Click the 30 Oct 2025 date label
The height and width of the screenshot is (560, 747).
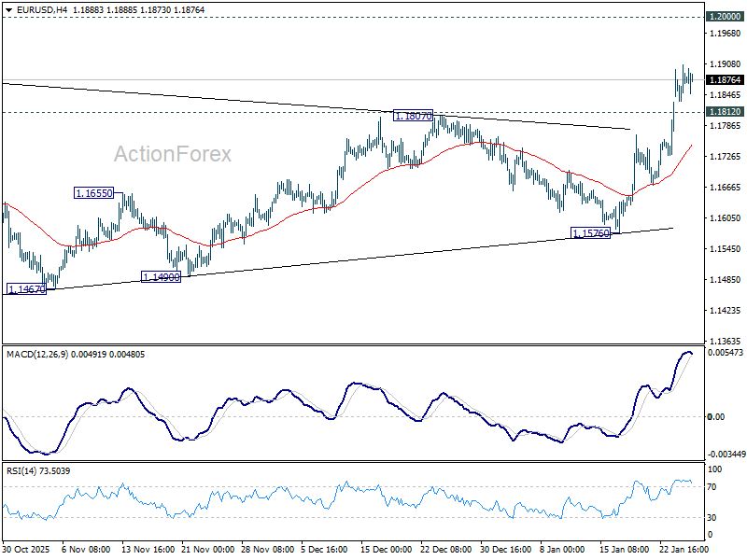click(x=26, y=549)
